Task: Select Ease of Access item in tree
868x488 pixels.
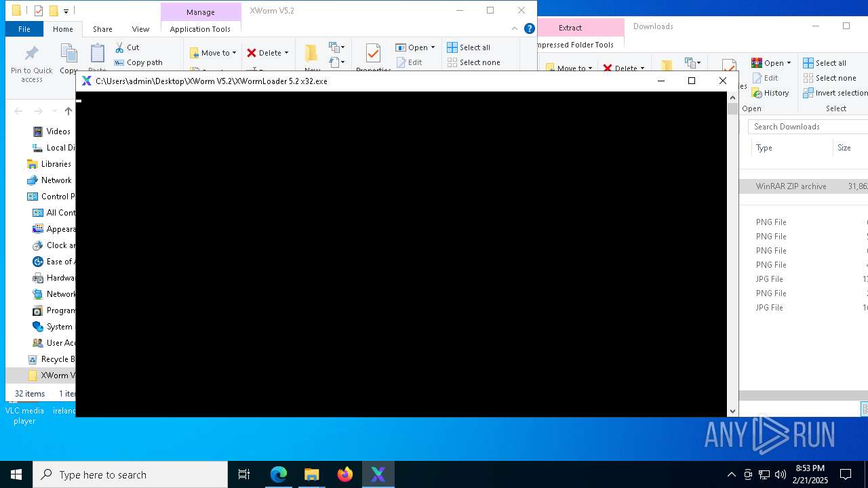Action: (x=53, y=262)
